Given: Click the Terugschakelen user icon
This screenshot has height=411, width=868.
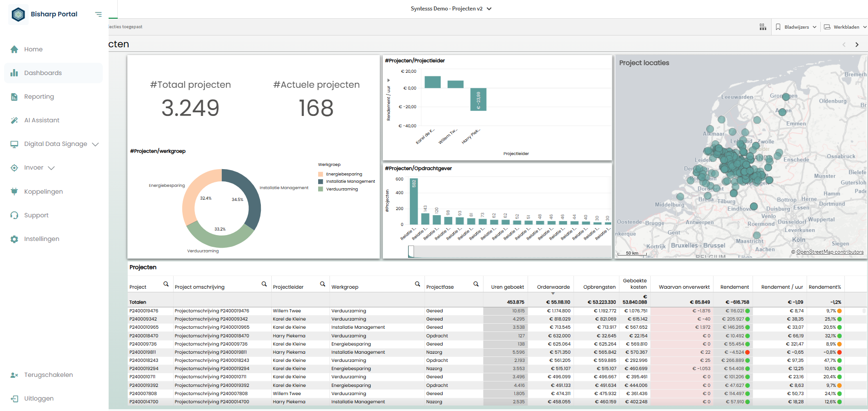Looking at the screenshot, I should pyautogui.click(x=15, y=375).
